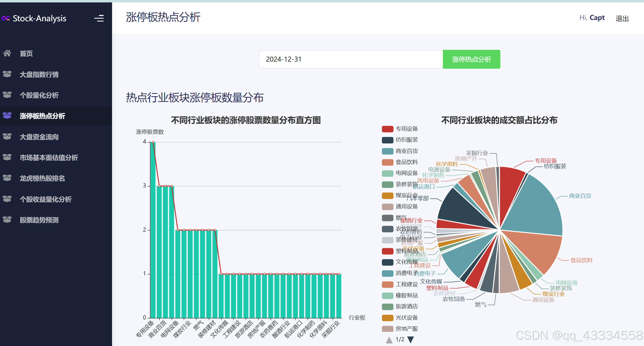Image resolution: width=644 pixels, height=346 pixels.
Task: Go to previous legend page with up arrow
Action: tap(389, 340)
